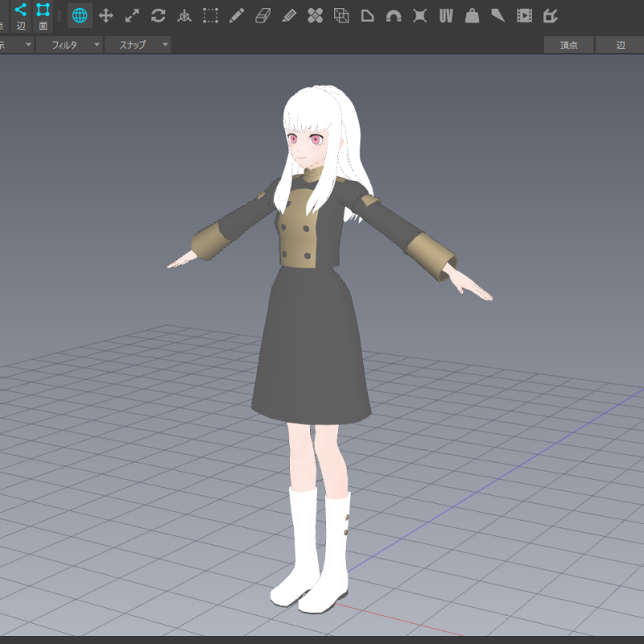Screen dimensions: 644x644
Task: Select the bandage patch tool
Action: [x=315, y=16]
